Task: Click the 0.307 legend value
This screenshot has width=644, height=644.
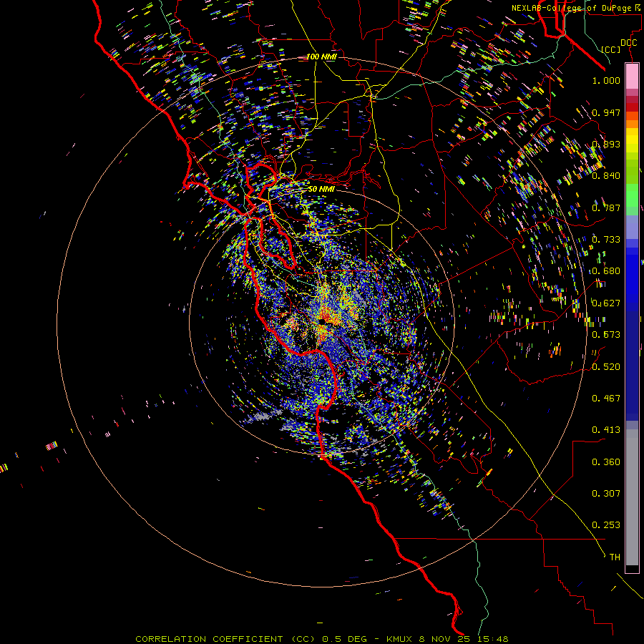Action: coord(606,494)
